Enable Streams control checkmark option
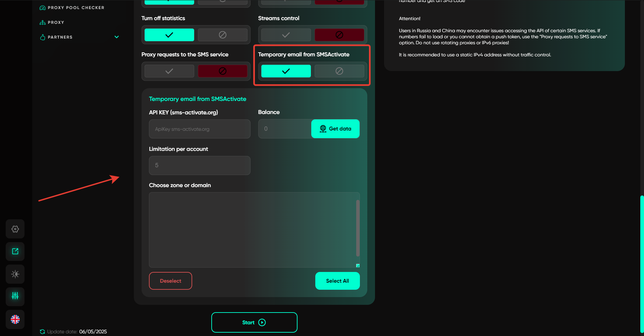 pyautogui.click(x=286, y=35)
